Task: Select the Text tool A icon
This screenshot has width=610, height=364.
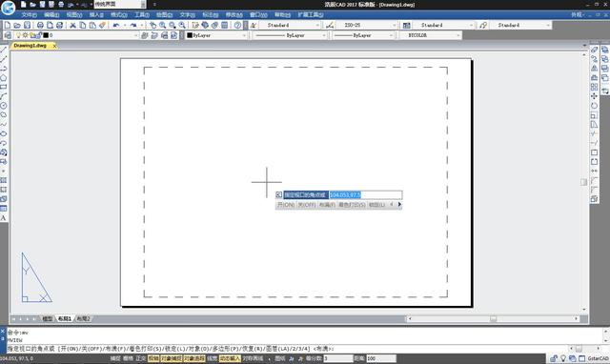Action: click(x=4, y=218)
